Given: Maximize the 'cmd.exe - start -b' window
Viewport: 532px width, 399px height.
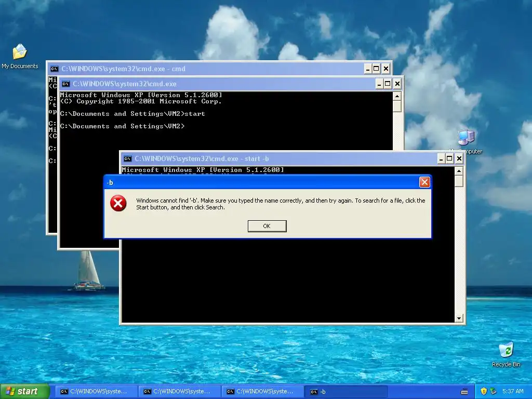Looking at the screenshot, I should (449, 158).
